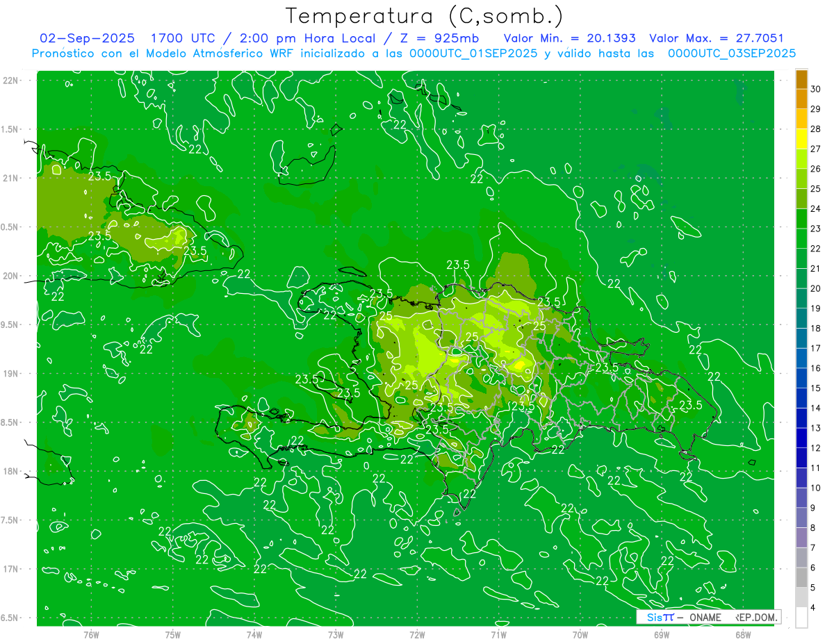This screenshot has height=644, width=834.
Task: Click legend value 26
Action: point(816,169)
